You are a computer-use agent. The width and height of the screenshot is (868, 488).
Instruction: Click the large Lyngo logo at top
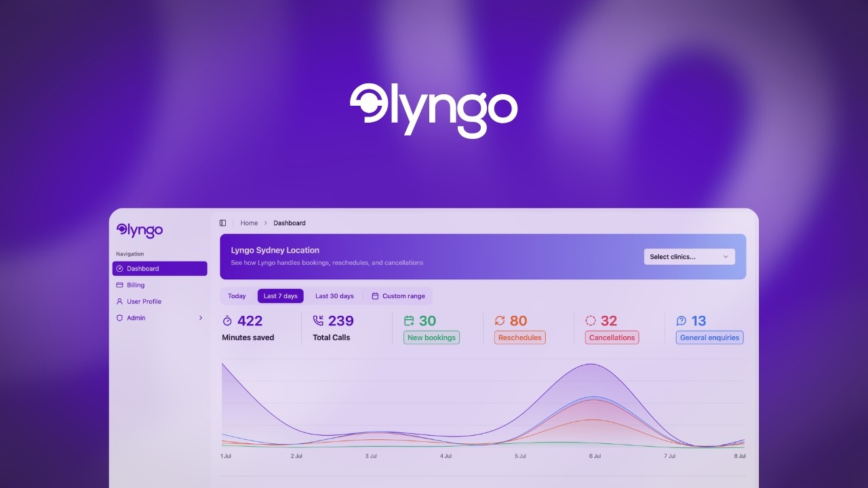click(x=434, y=110)
